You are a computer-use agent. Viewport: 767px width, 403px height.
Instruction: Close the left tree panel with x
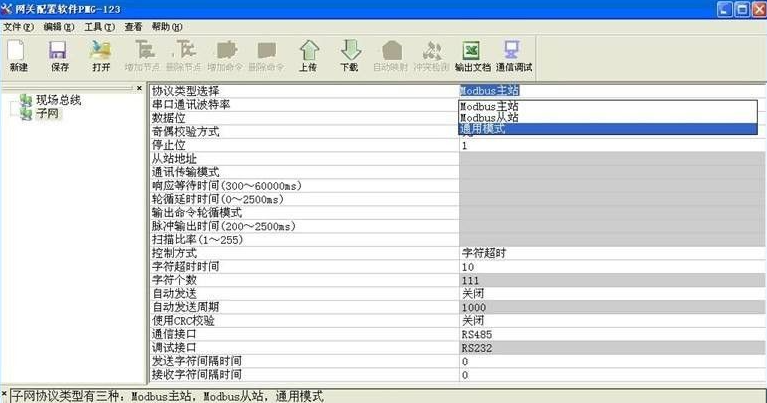[139, 89]
